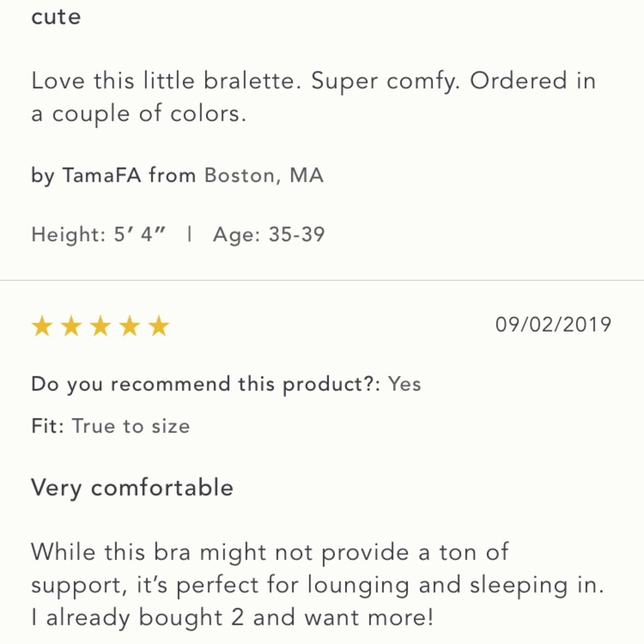Click the 'Very comfortable' review heading
The width and height of the screenshot is (644, 644).
coord(132,488)
